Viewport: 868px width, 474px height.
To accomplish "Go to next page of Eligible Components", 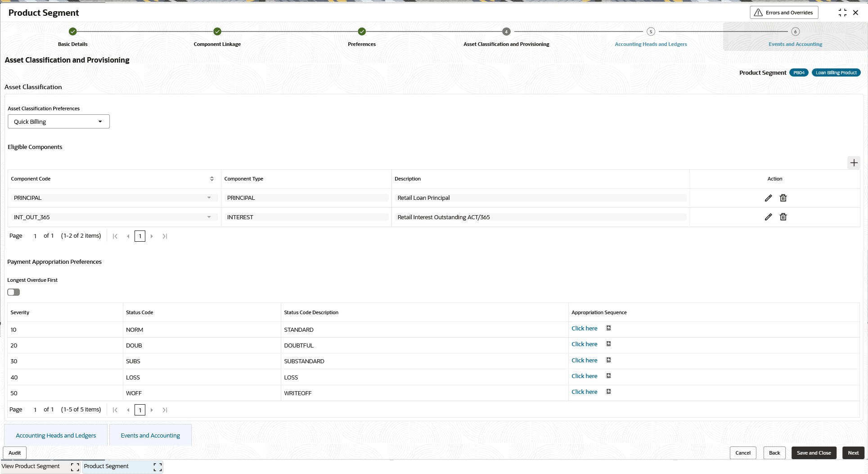I will (x=152, y=236).
